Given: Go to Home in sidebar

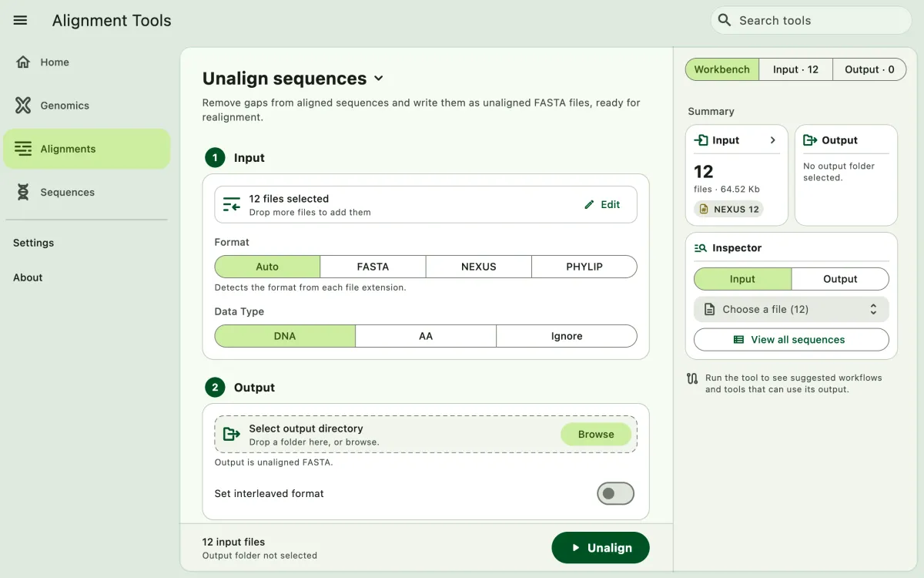Looking at the screenshot, I should click(86, 62).
